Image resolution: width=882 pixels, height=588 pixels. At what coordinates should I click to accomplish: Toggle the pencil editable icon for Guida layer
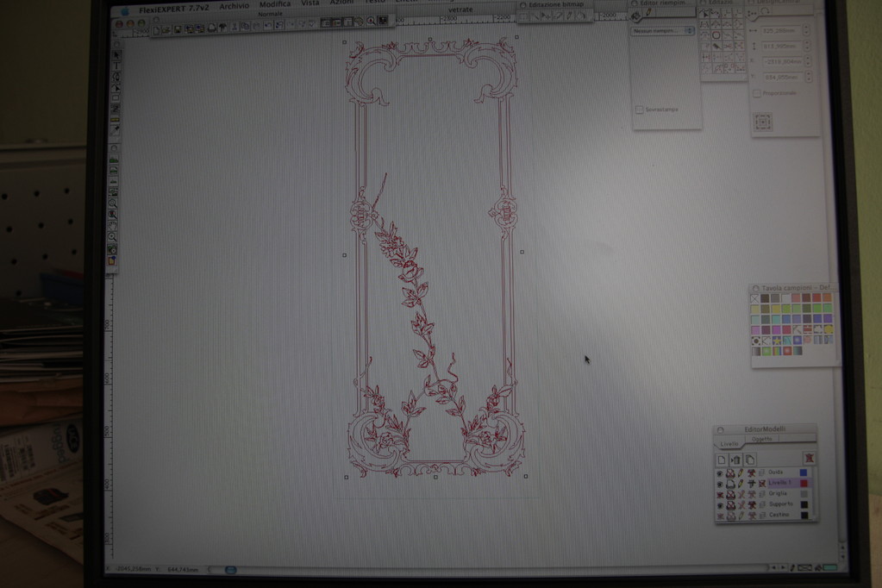[741, 473]
